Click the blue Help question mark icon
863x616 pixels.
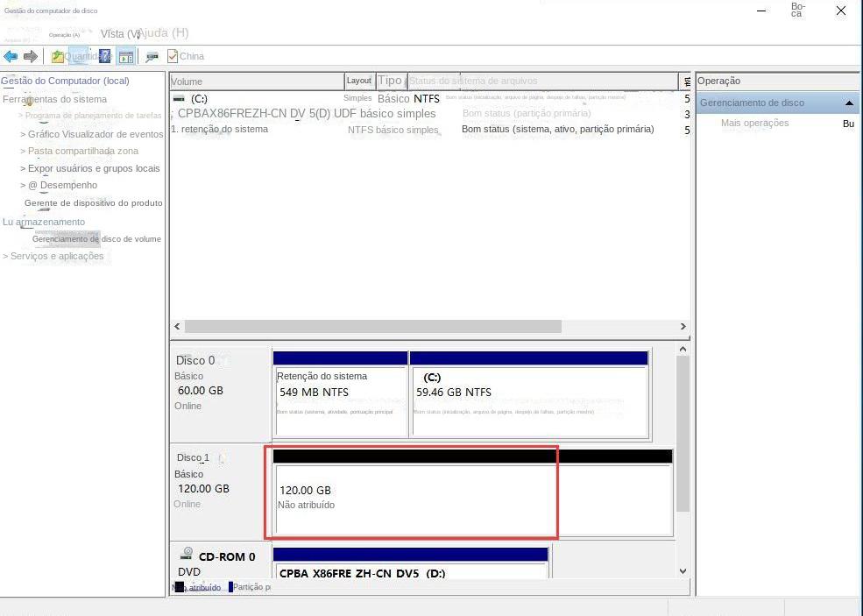[x=104, y=56]
